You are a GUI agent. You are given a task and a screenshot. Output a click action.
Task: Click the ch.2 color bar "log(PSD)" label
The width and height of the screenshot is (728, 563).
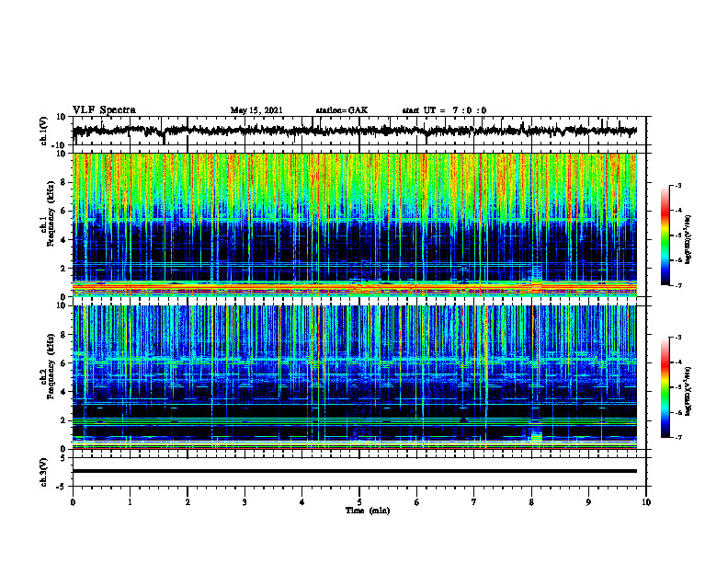(x=688, y=391)
